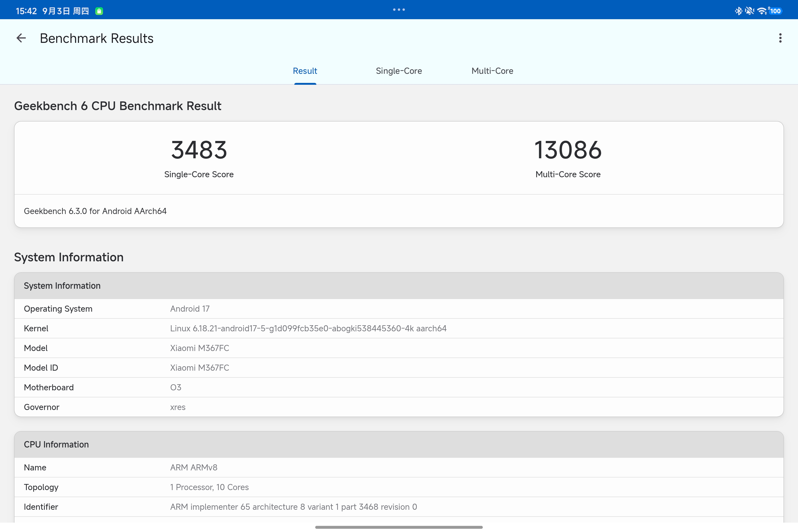Open the three-dot overflow menu
This screenshot has height=532, width=798.
pos(780,38)
